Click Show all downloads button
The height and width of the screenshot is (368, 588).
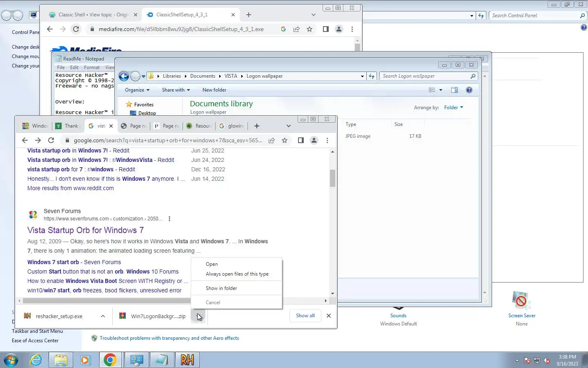click(305, 316)
